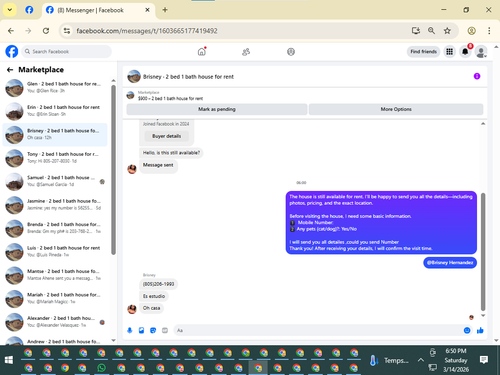Switch to the pinned Facebook tab

click(x=29, y=10)
